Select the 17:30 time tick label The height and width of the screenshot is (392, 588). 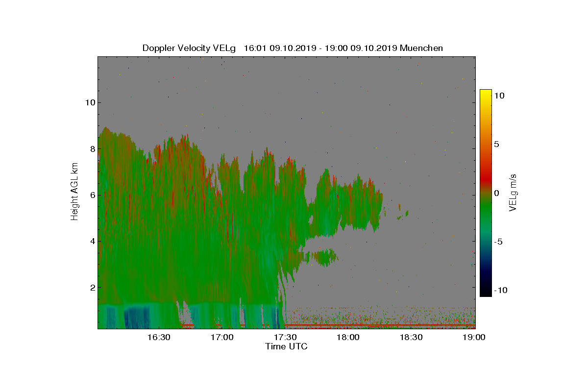[286, 338]
